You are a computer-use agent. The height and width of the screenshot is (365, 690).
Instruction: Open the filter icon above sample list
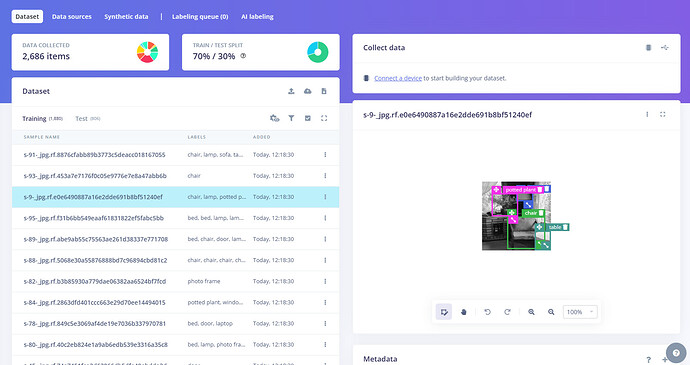(x=291, y=118)
